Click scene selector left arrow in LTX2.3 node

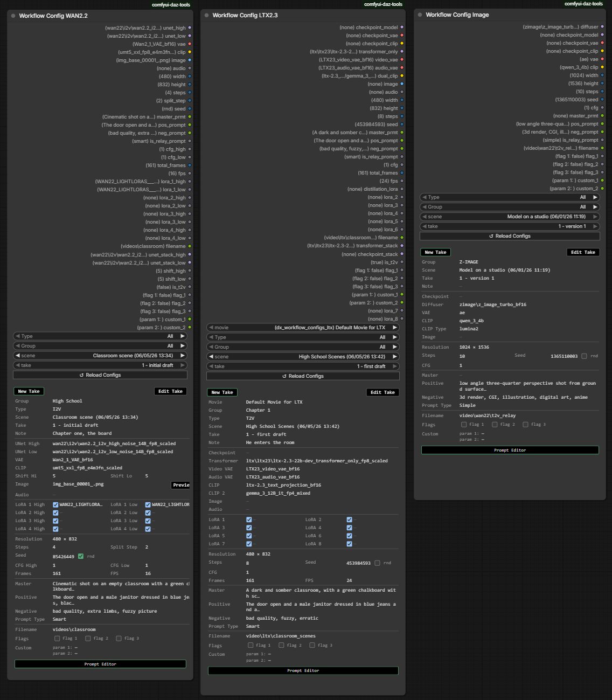pyautogui.click(x=211, y=357)
